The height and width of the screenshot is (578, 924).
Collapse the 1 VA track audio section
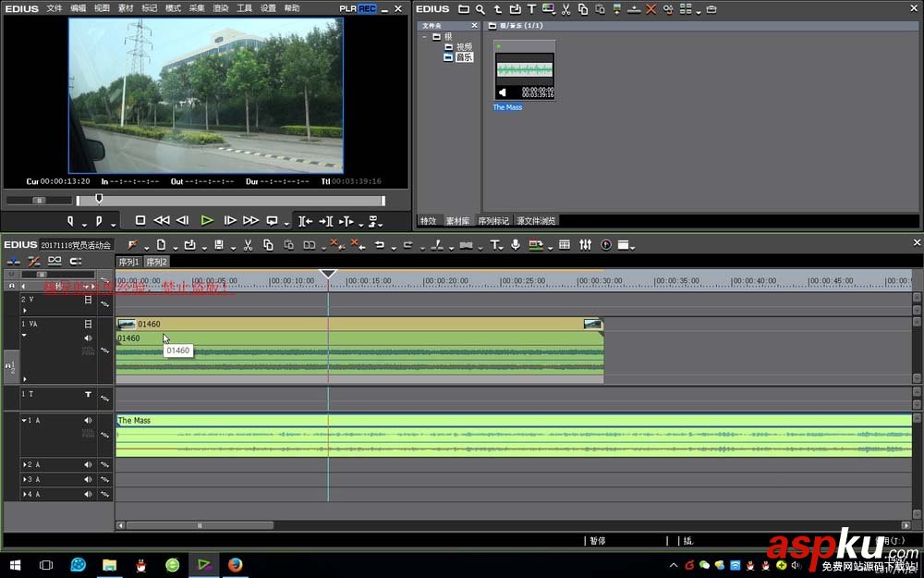click(24, 335)
